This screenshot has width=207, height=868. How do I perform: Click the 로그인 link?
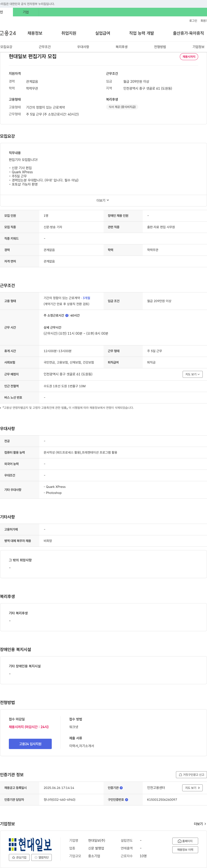(x=193, y=21)
